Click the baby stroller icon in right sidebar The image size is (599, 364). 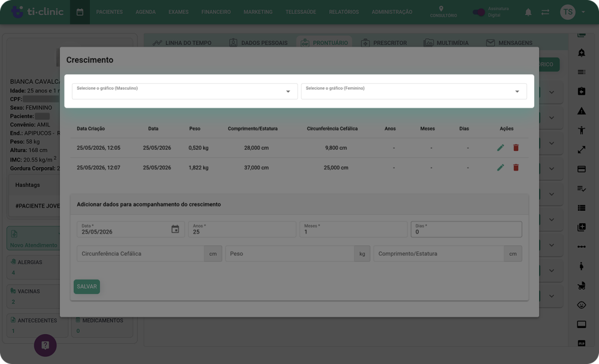click(582, 286)
